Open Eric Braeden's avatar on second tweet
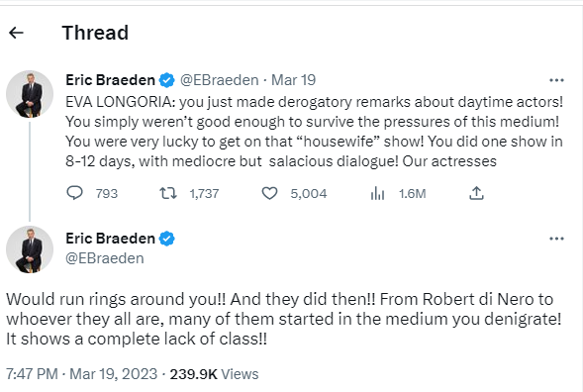Screen dimensions: 583x392 [30, 249]
